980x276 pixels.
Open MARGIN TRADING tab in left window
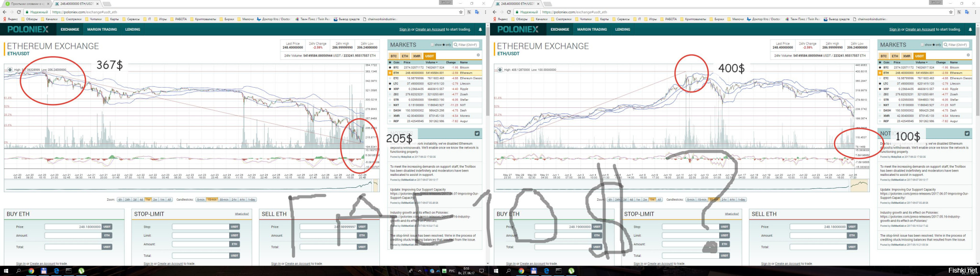coord(102,29)
